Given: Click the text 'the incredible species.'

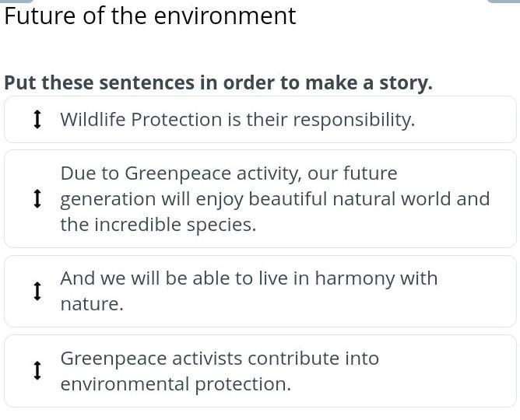Looking at the screenshot, I should pyautogui.click(x=158, y=225).
